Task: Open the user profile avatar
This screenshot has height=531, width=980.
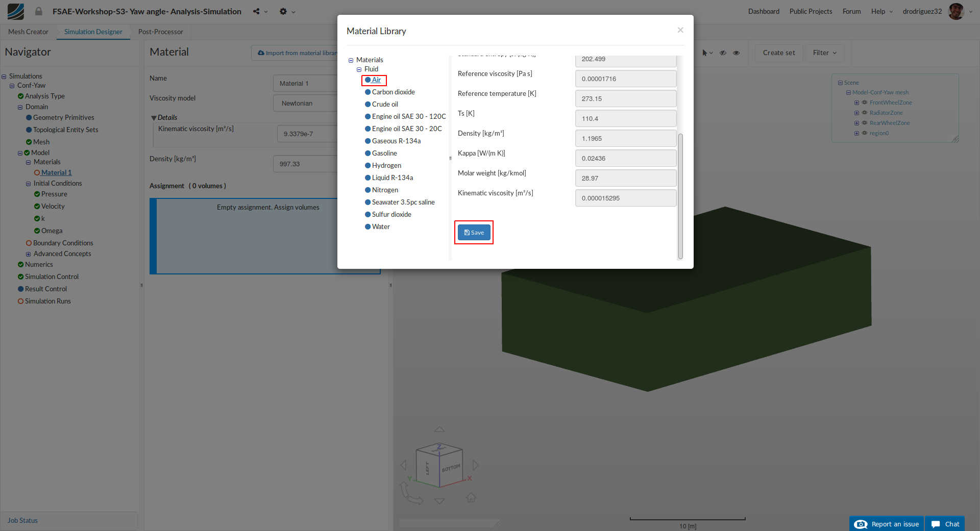Action: pos(956,11)
